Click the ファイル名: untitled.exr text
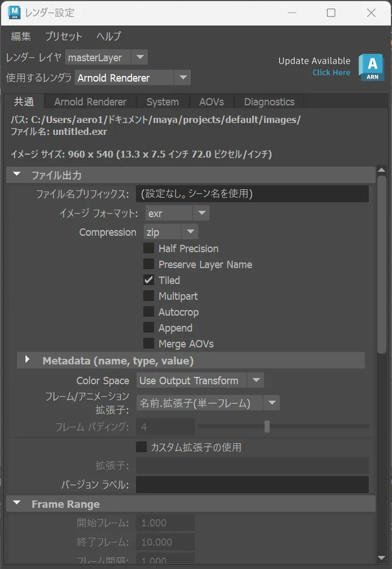 59,131
